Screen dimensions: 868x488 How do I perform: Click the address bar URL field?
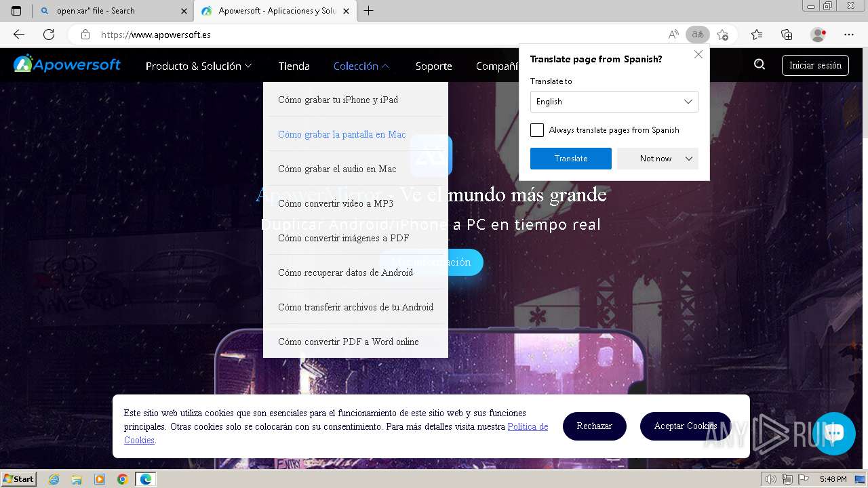point(380,35)
